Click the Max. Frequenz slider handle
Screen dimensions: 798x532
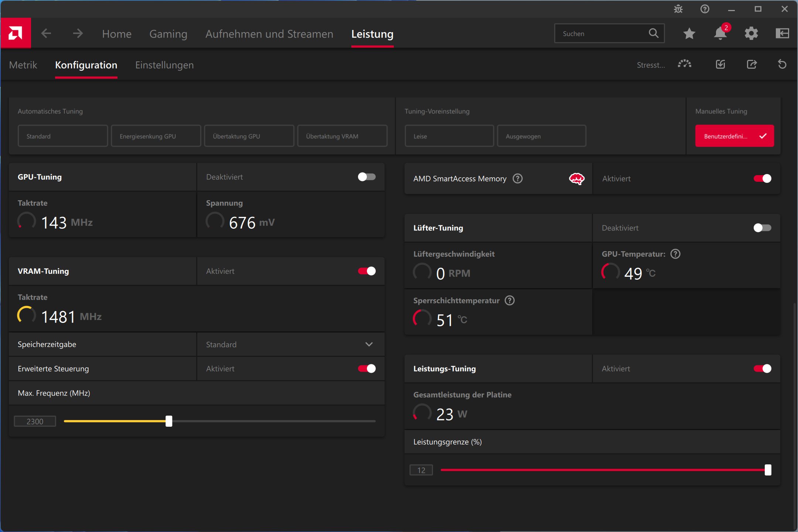(x=169, y=421)
